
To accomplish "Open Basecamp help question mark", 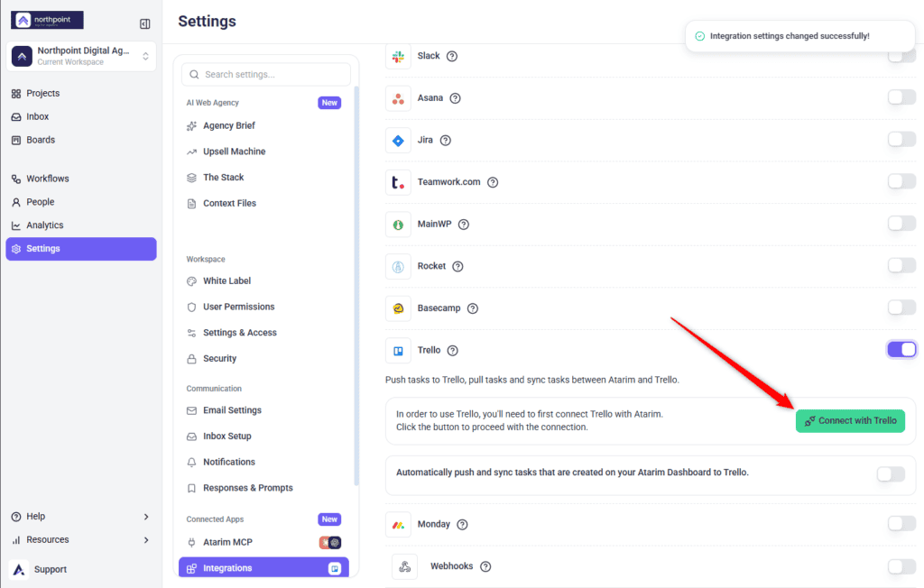I will click(x=473, y=308).
